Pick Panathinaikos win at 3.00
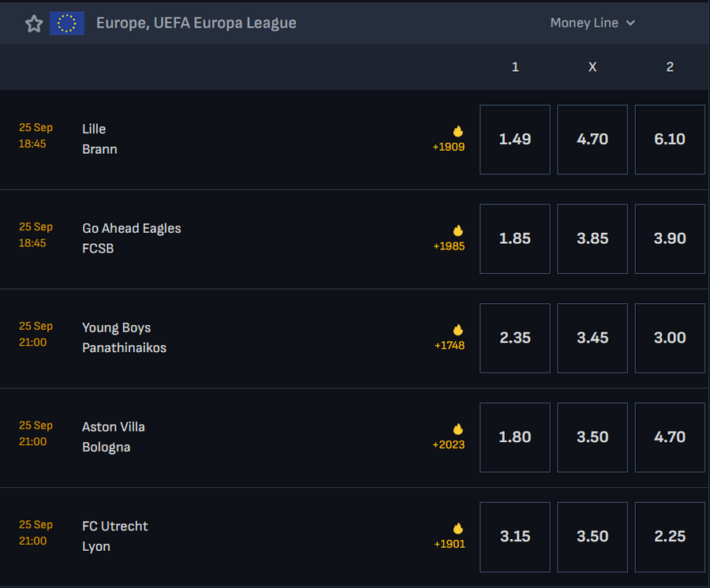The image size is (710, 588). 670,338
